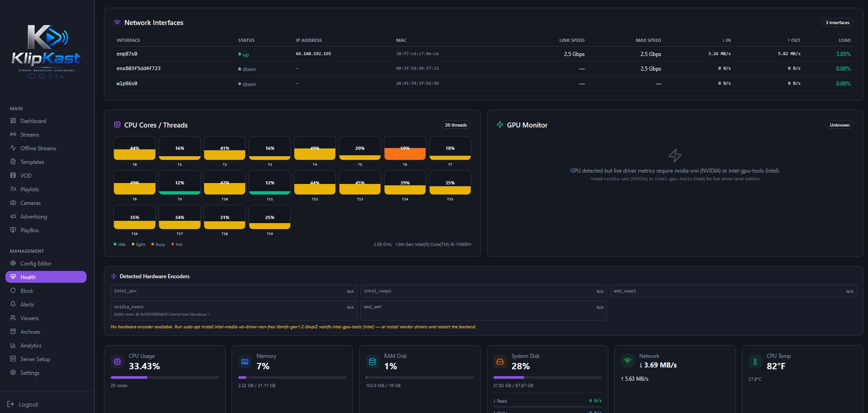Open the Server Setup page
The image size is (868, 413).
(46, 359)
